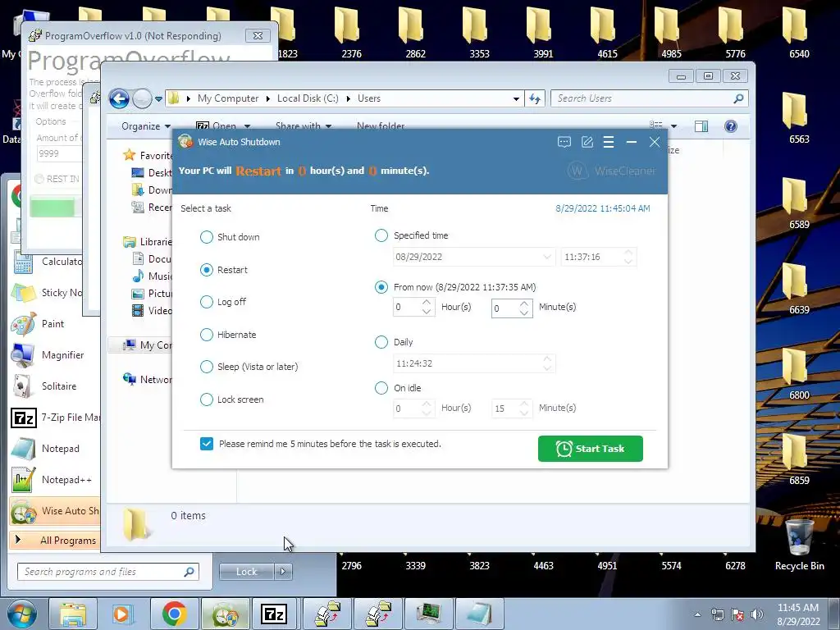Click the Daily time field showing 11:24:32
The height and width of the screenshot is (630, 840).
[x=474, y=363]
